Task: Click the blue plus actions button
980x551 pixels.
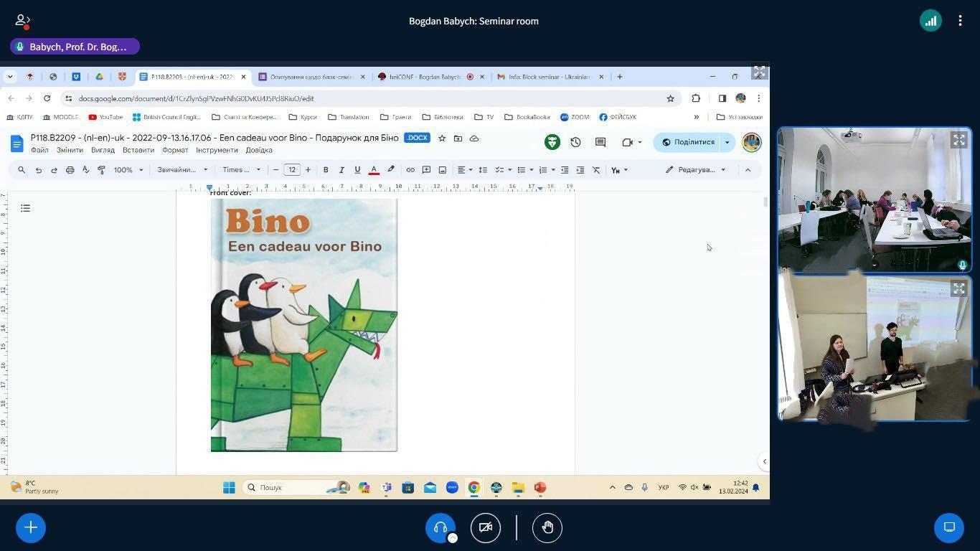Action: click(31, 528)
